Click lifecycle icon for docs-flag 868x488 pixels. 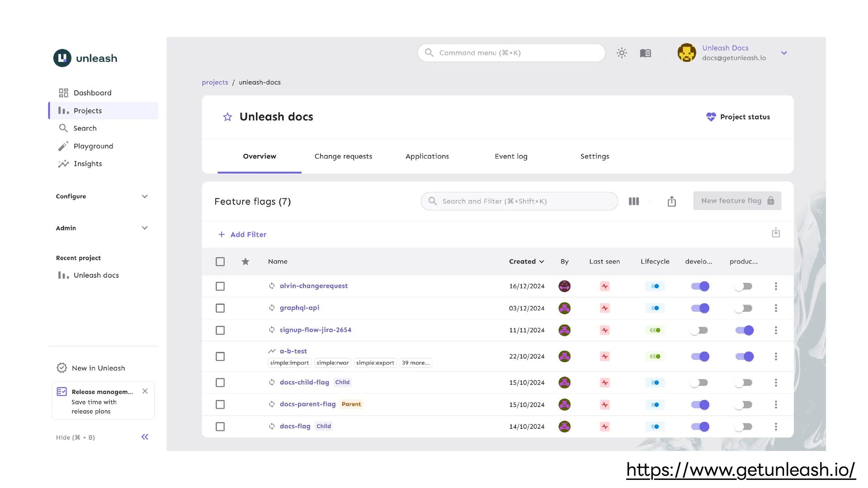pos(655,427)
